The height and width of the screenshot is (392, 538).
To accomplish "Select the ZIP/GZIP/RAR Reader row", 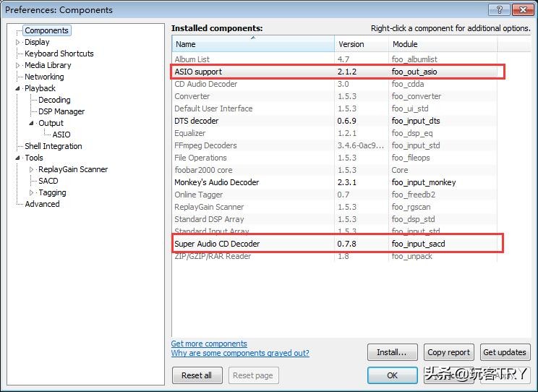I will coord(335,256).
